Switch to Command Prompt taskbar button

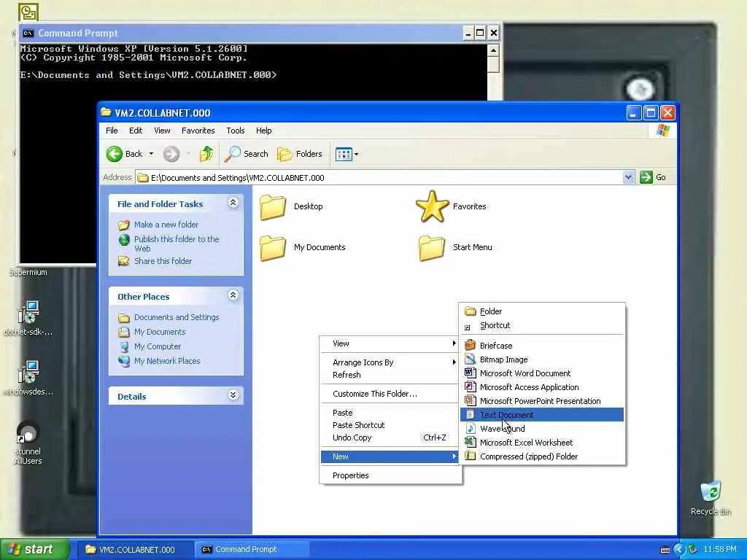(x=252, y=550)
